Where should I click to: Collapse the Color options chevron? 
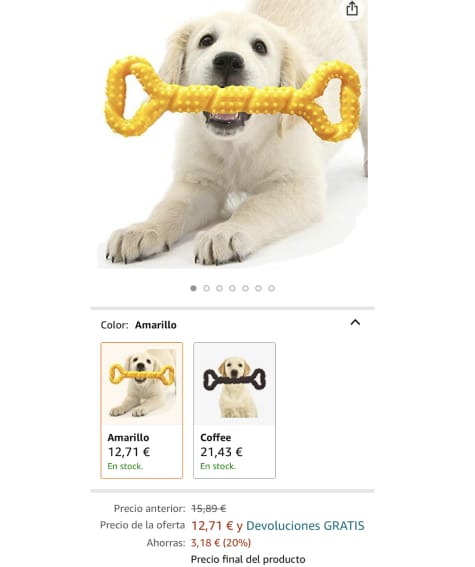click(355, 322)
